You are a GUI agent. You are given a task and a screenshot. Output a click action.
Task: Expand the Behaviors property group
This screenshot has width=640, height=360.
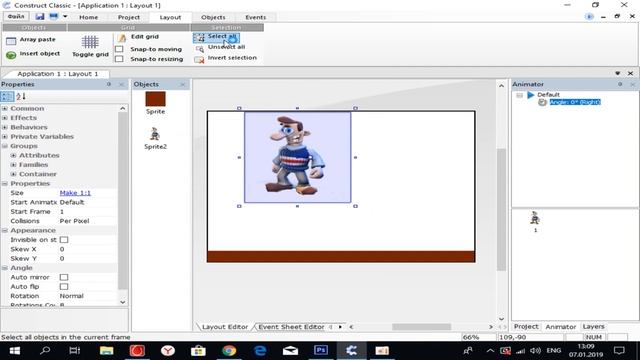tap(5, 127)
